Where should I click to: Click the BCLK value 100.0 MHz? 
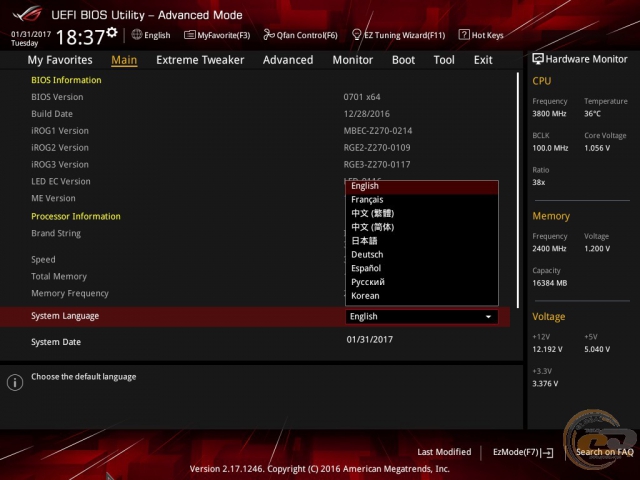pos(550,148)
